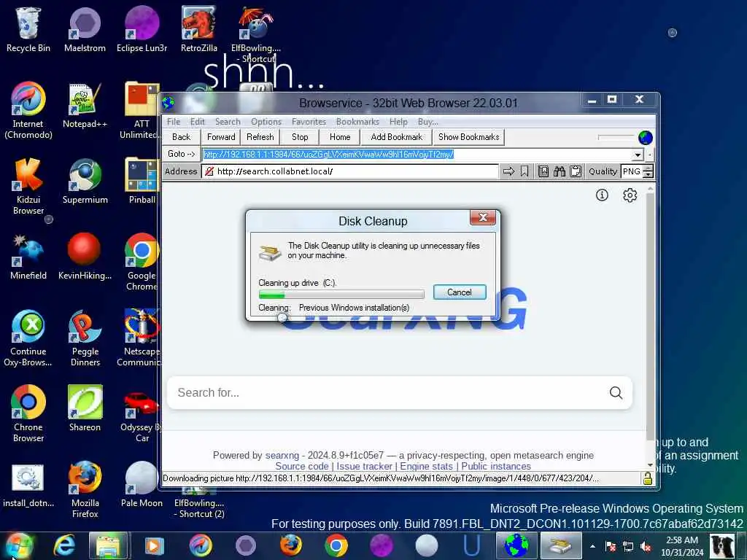Launch the Shareon desktop shortcut
This screenshot has width=747, height=560.
85,408
